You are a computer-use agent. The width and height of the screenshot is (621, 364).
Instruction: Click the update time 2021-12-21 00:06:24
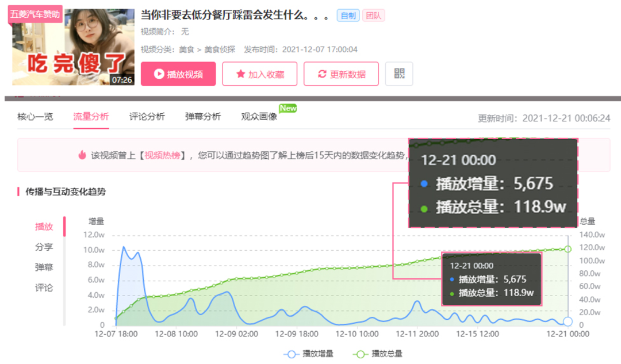point(566,118)
